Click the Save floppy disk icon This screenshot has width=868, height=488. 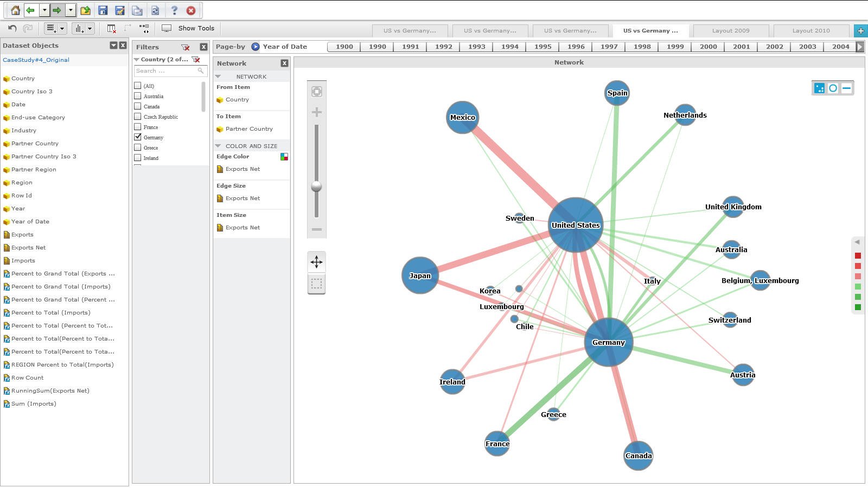(x=103, y=10)
